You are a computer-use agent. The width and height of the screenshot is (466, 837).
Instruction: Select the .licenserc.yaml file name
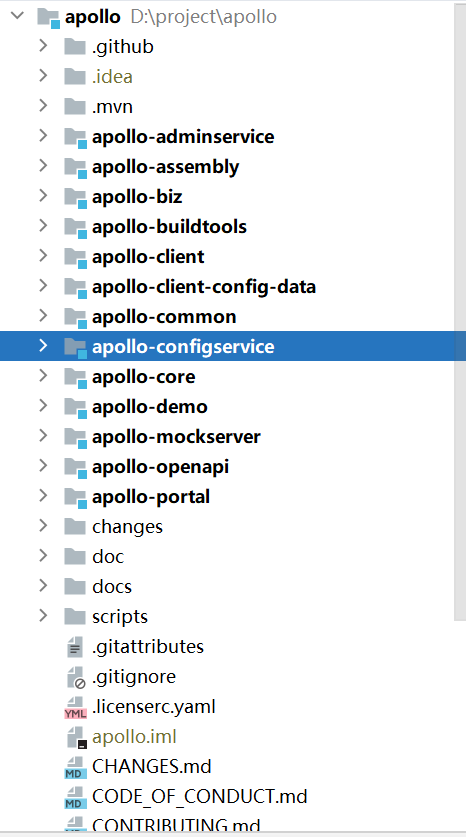coord(154,707)
